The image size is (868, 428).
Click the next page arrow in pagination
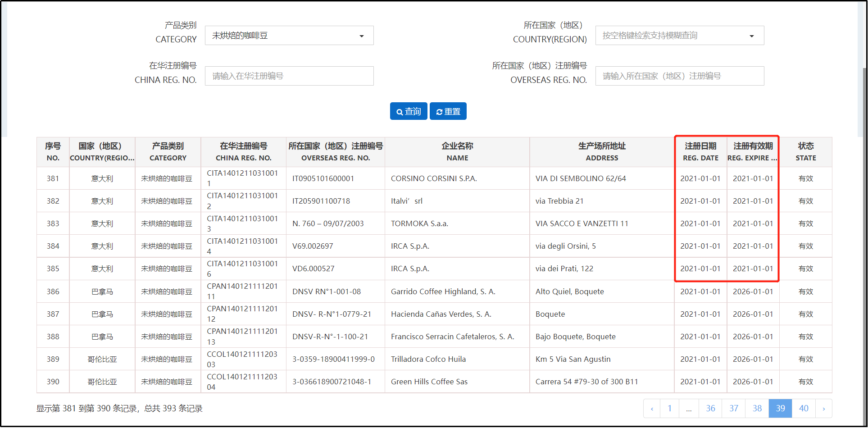(823, 409)
